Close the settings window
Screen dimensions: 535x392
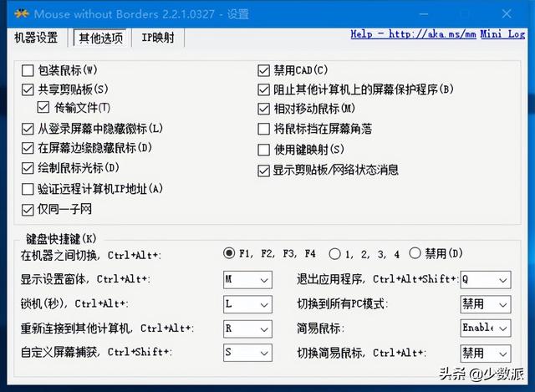click(507, 13)
